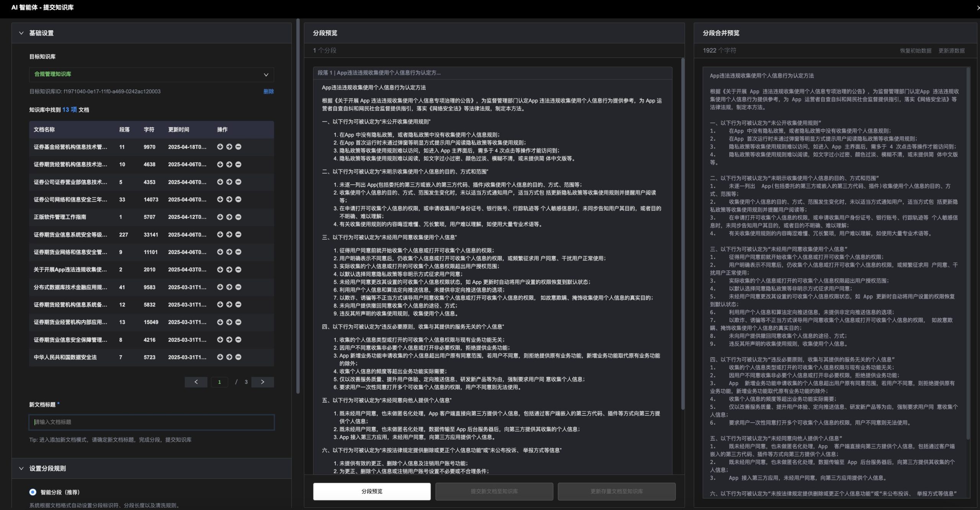The width and height of the screenshot is (980, 510).
Task: Click down-arrow icon for 正版软件管理工作指南 row
Action: (220, 217)
